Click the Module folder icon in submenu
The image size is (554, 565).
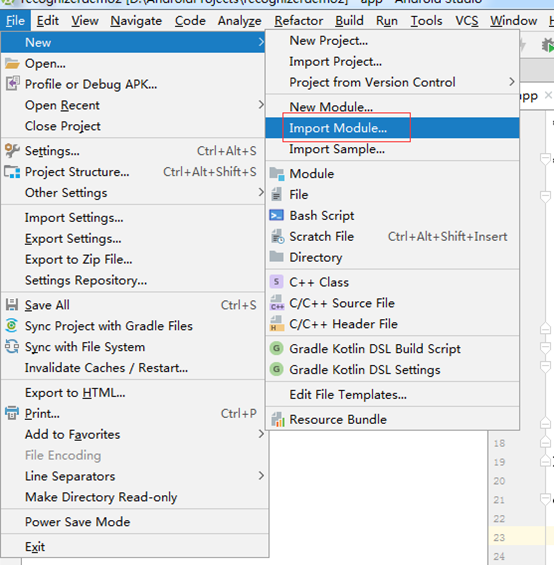(x=276, y=174)
